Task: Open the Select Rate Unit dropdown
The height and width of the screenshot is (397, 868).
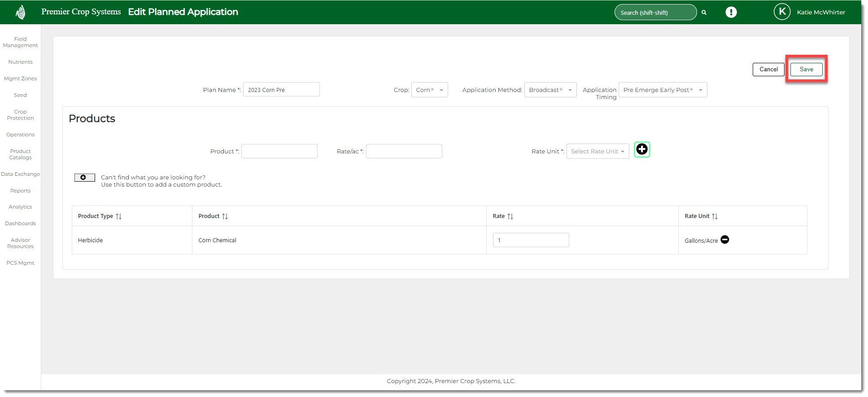Action: [x=598, y=152]
